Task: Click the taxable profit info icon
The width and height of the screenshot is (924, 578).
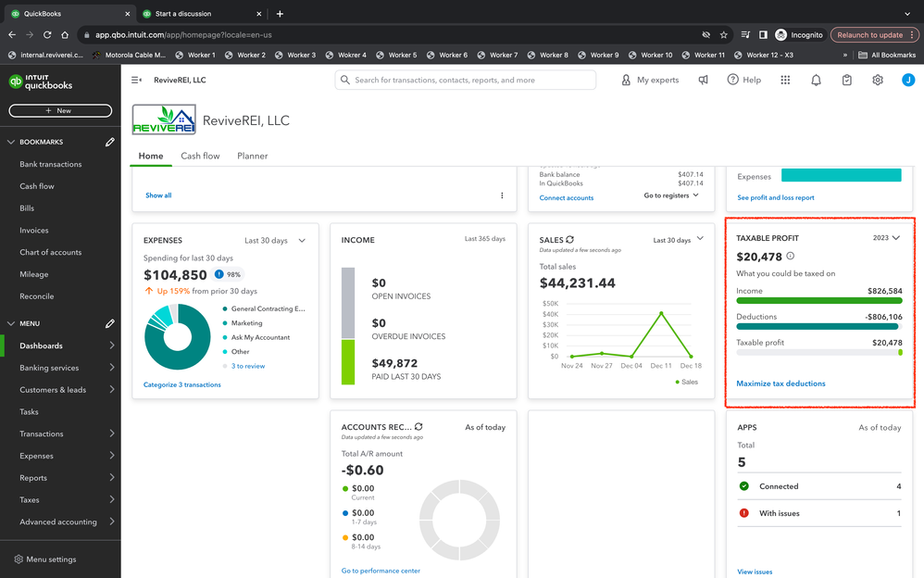Action: pos(791,256)
